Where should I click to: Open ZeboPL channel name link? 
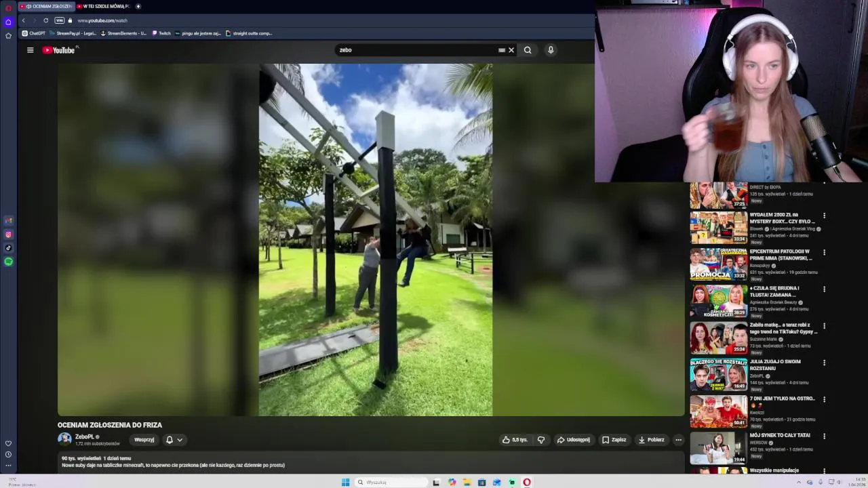pyautogui.click(x=85, y=436)
